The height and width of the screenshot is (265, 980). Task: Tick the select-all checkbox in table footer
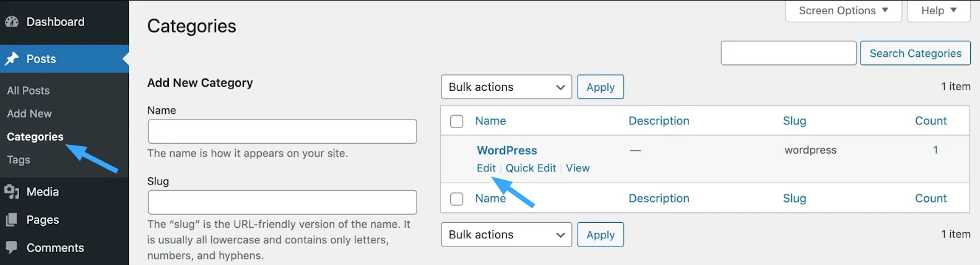(x=457, y=199)
